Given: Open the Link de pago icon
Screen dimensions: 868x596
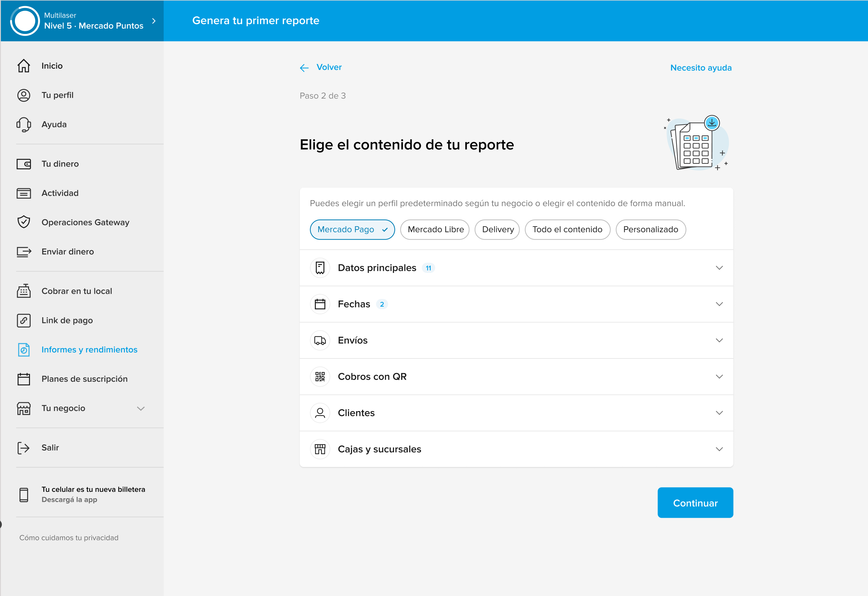Looking at the screenshot, I should [24, 321].
